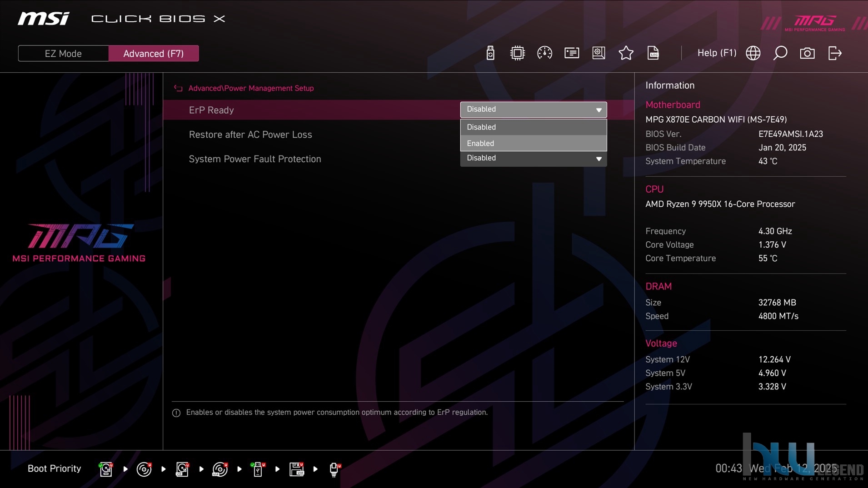Click the Core Voltage 1.376 V value
The image size is (868, 488).
[772, 245]
